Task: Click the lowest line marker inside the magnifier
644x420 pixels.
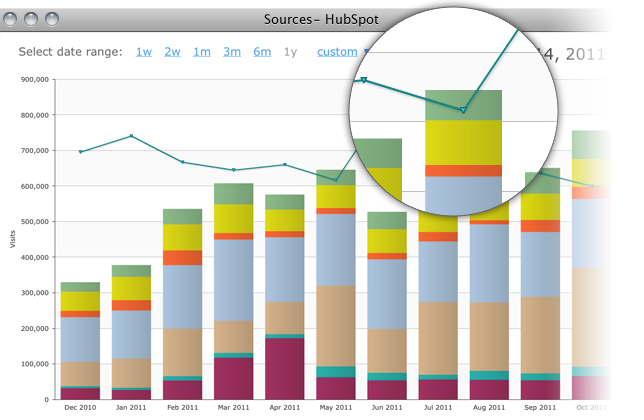Action: click(463, 110)
